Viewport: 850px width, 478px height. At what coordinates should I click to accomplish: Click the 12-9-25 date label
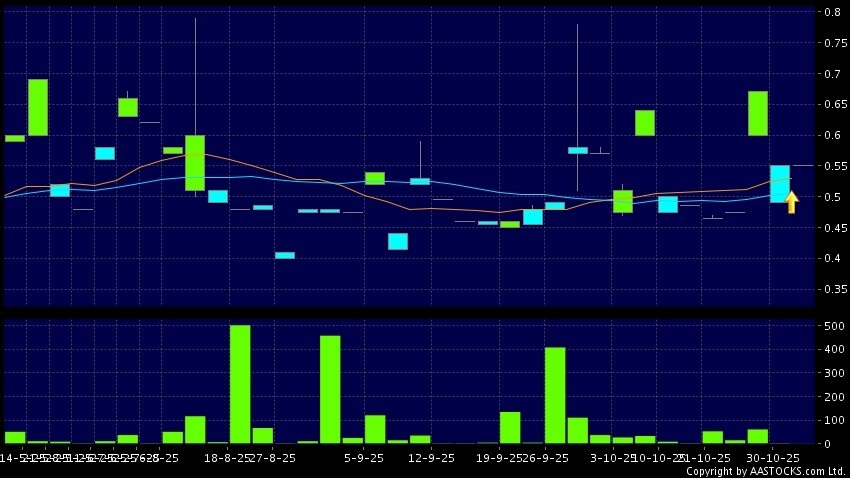click(x=432, y=458)
